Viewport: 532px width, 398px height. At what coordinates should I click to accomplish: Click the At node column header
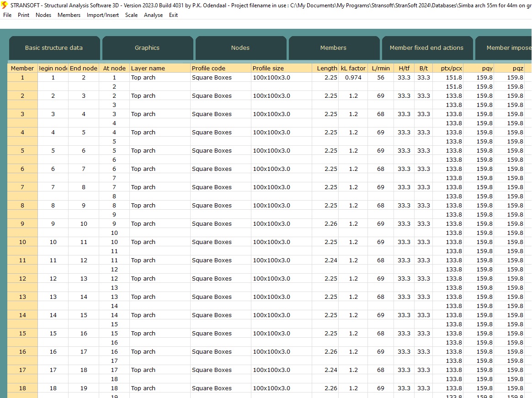click(114, 68)
